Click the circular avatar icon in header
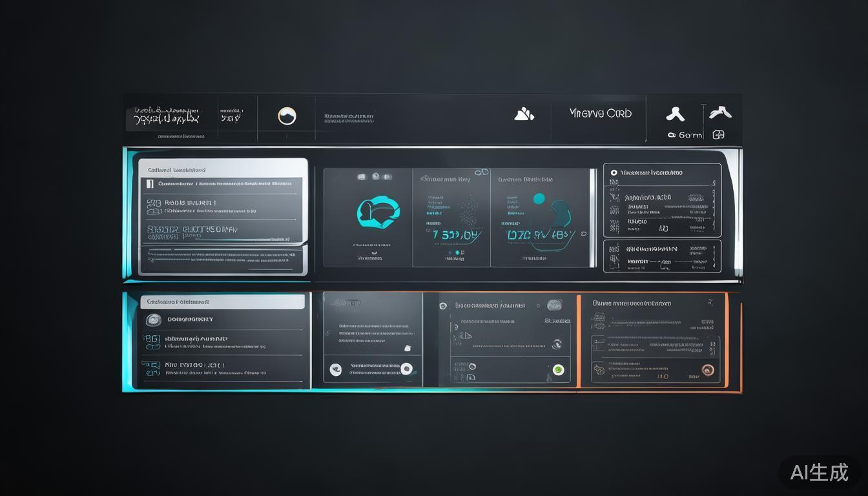Image resolution: width=868 pixels, height=496 pixels. click(x=287, y=116)
